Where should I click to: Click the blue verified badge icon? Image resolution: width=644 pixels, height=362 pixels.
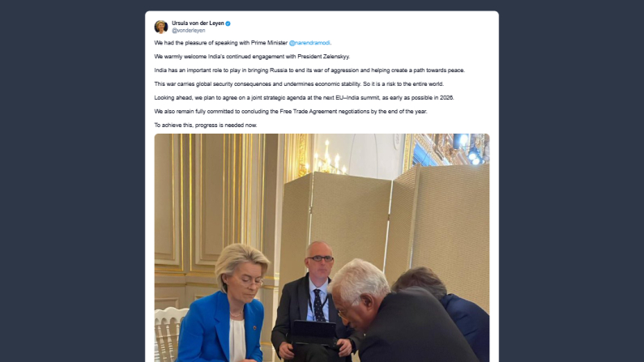(228, 23)
